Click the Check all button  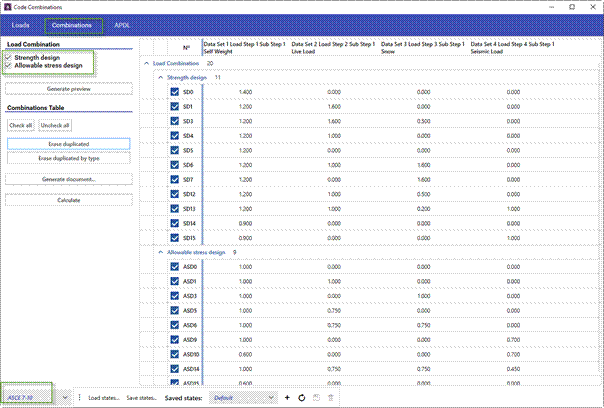(x=21, y=126)
